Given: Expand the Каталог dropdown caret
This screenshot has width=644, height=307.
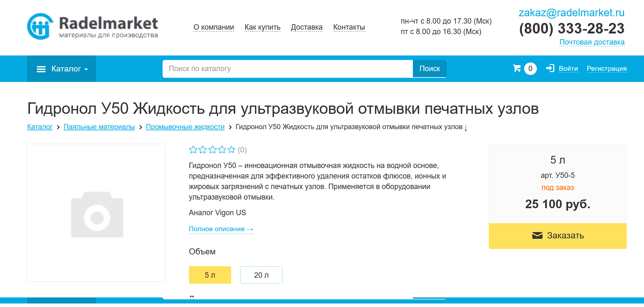Looking at the screenshot, I should tap(86, 69).
